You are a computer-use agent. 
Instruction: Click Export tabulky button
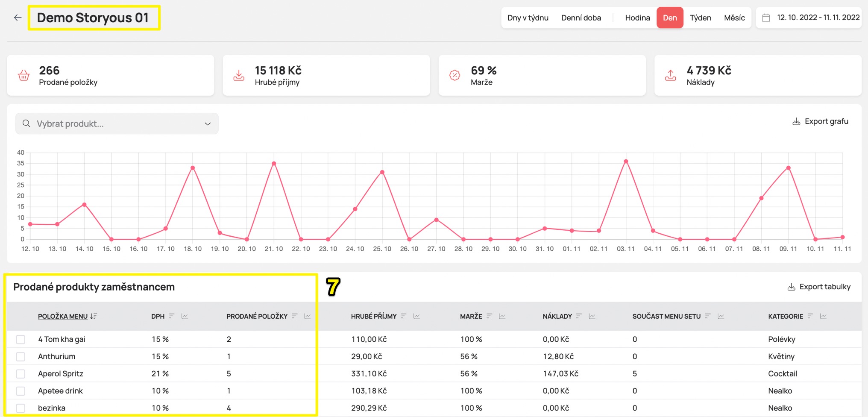(819, 287)
